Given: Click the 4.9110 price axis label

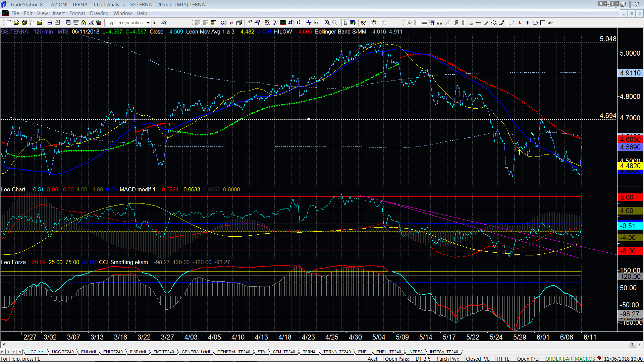Looking at the screenshot, I should click(630, 73).
